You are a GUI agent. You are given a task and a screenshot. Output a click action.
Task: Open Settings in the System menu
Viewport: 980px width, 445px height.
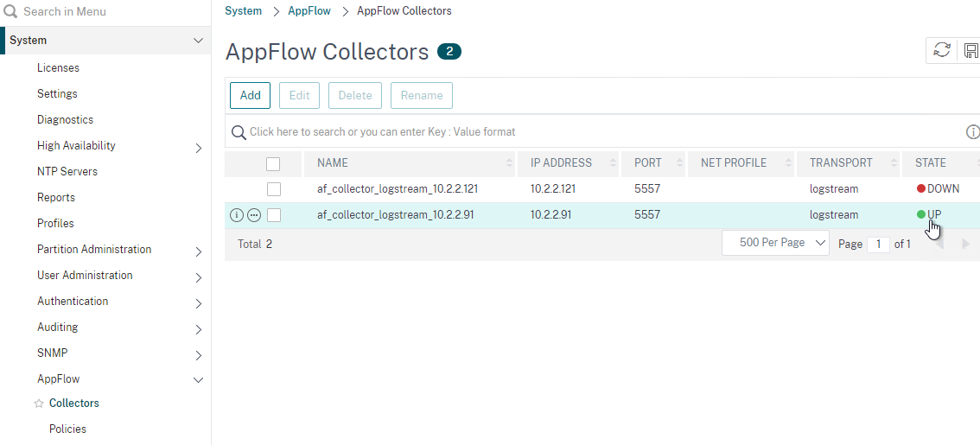tap(57, 93)
